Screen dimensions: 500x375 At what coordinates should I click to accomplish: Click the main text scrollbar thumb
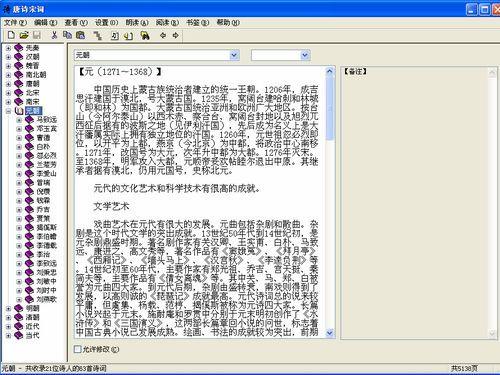click(329, 108)
